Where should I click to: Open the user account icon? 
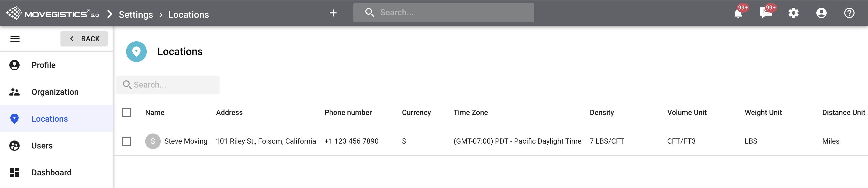(821, 13)
